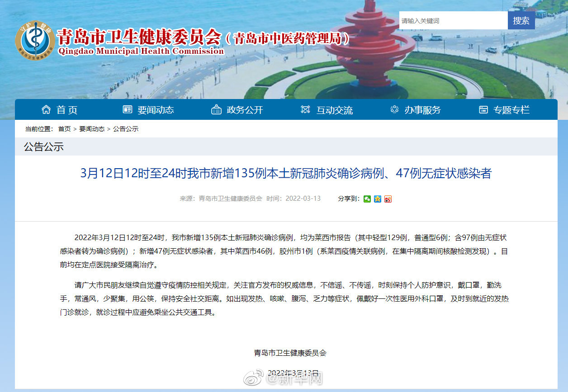Viewport: 568px width, 392px height.
Task: Click the services icon beside 办事服务
Action: point(394,109)
